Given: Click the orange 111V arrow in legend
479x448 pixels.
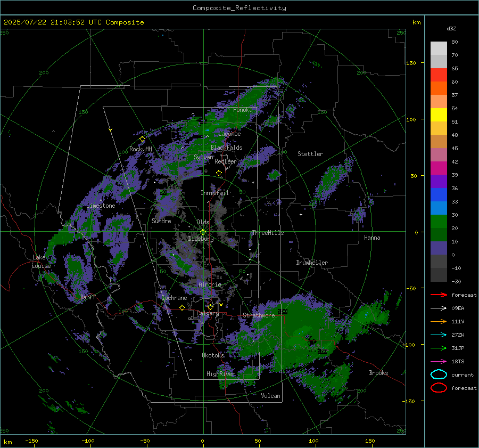Looking at the screenshot, I should pyautogui.click(x=439, y=321).
